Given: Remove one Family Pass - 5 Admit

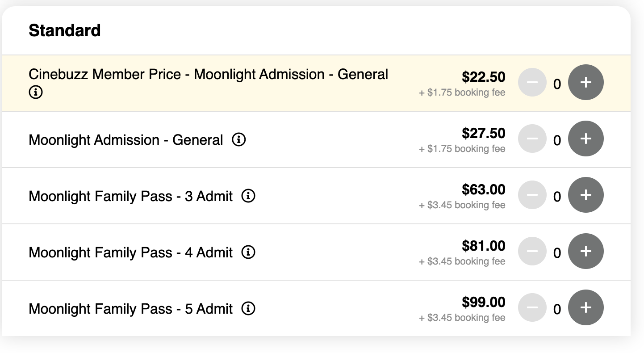Looking at the screenshot, I should pyautogui.click(x=532, y=307).
